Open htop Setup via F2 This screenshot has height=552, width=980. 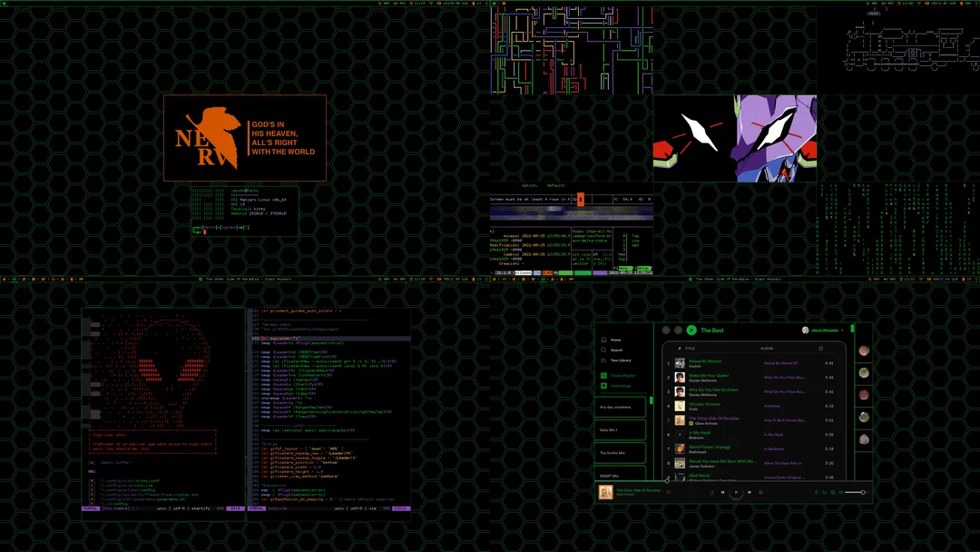click(x=642, y=267)
